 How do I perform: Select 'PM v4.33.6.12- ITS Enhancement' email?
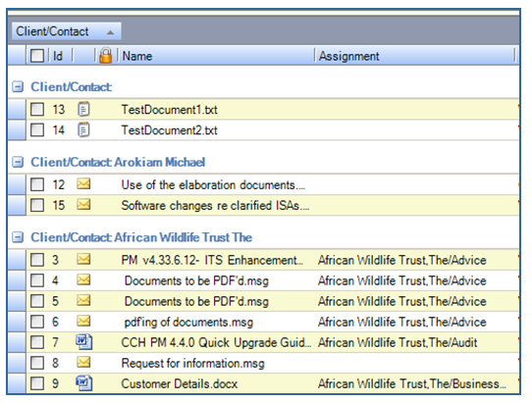pyautogui.click(x=212, y=260)
